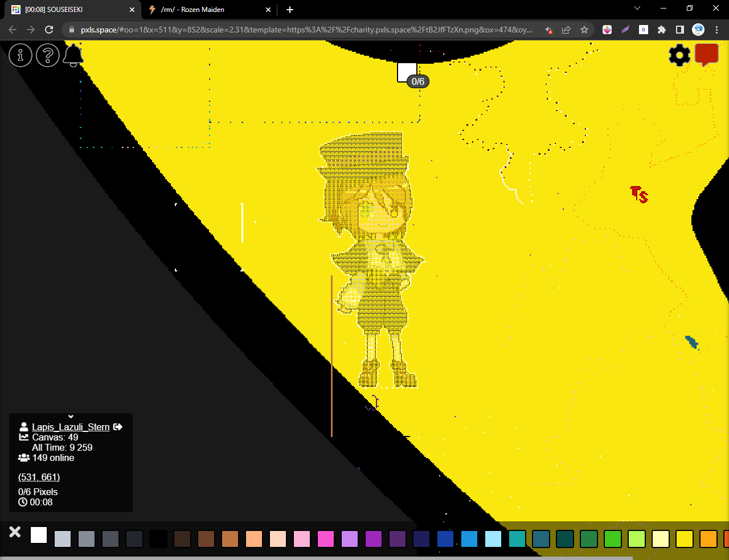Select the lime green color swatch
Screen dimensions: 729x560
tap(637, 539)
